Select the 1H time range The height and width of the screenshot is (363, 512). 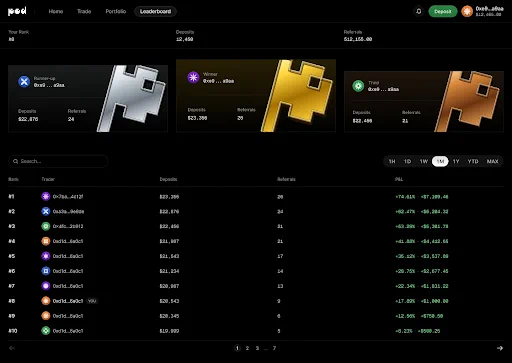(392, 161)
